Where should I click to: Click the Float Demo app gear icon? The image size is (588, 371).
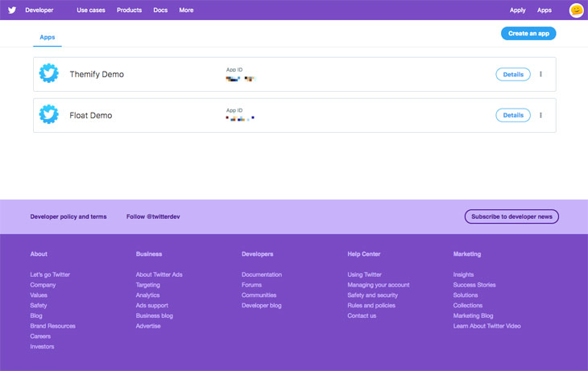coord(49,114)
